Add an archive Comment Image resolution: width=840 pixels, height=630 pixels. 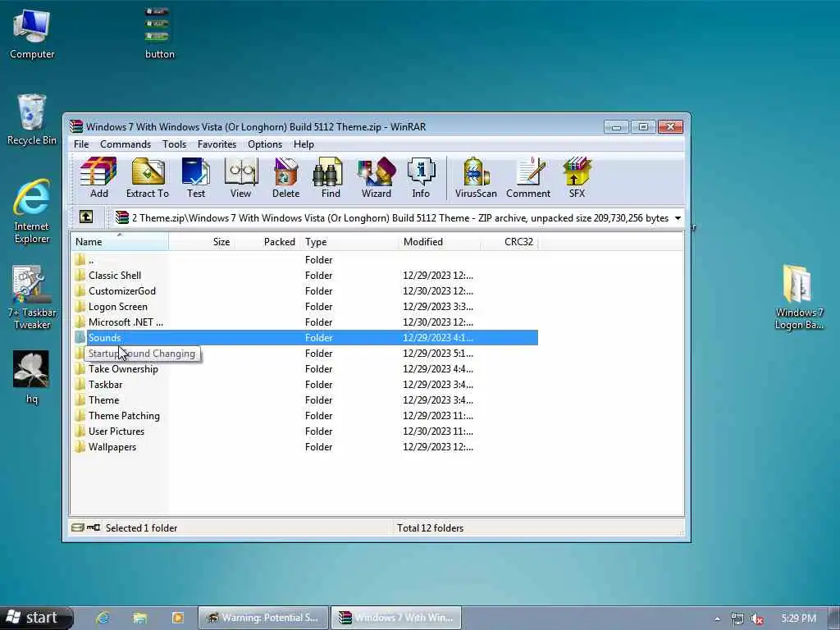click(527, 178)
